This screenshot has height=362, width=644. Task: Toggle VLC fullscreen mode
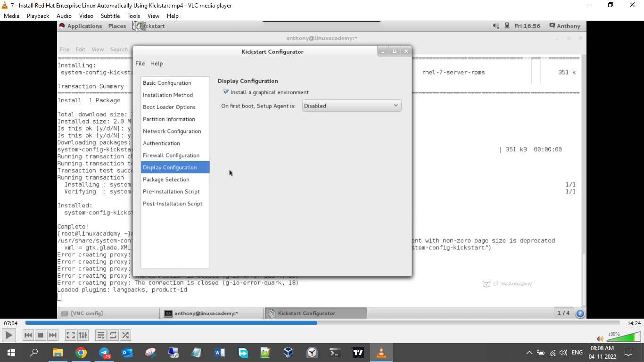point(71,335)
